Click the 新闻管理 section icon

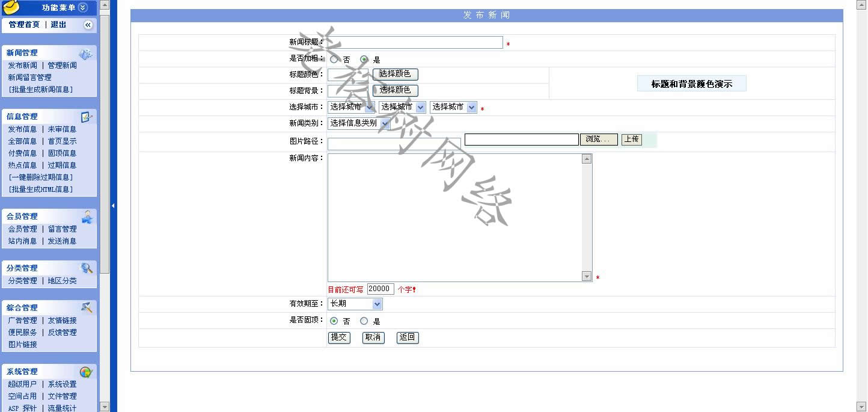click(x=86, y=54)
